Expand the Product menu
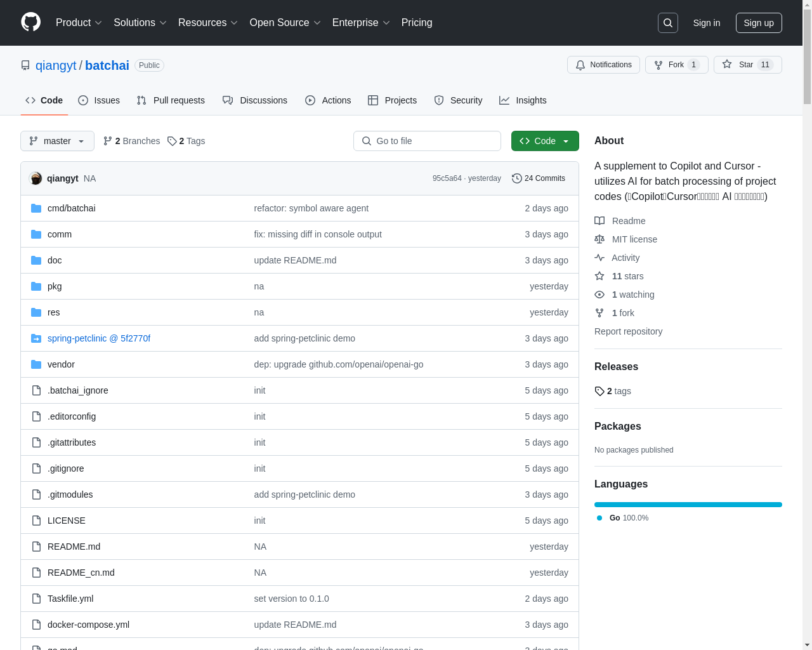Viewport: 812px width, 650px height. [79, 23]
